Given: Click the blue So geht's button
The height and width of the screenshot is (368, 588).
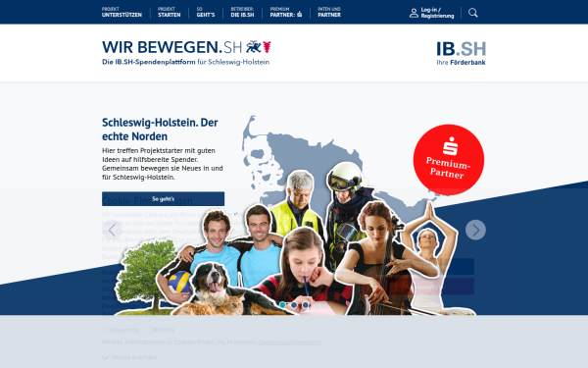Looking at the screenshot, I should (163, 198).
